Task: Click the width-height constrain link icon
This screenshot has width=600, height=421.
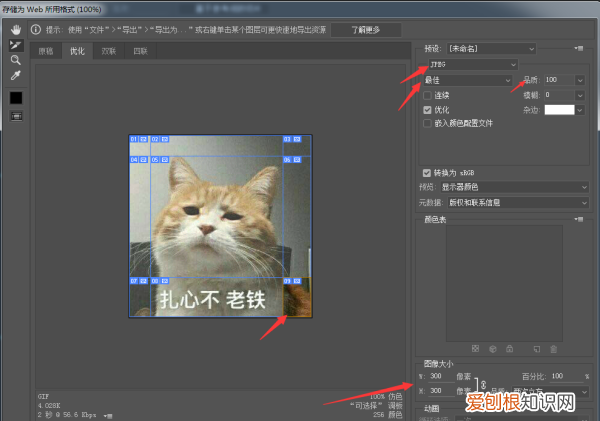Action: coord(483,383)
